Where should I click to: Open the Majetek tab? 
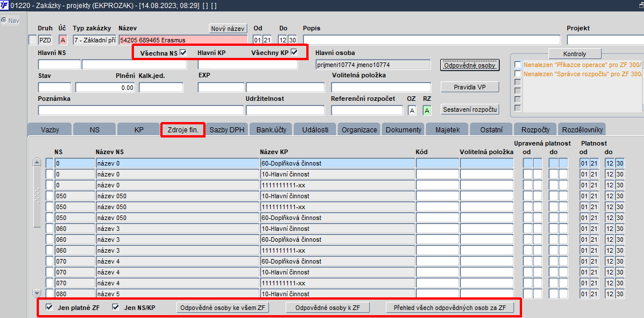pos(447,129)
